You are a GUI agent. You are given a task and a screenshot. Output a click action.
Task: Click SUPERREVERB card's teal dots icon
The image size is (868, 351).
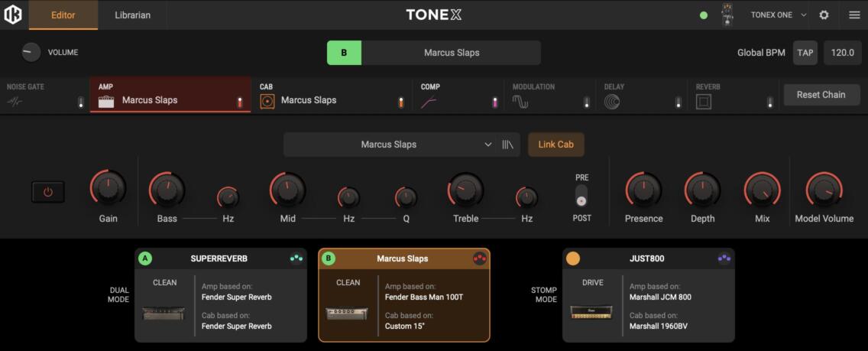point(296,258)
